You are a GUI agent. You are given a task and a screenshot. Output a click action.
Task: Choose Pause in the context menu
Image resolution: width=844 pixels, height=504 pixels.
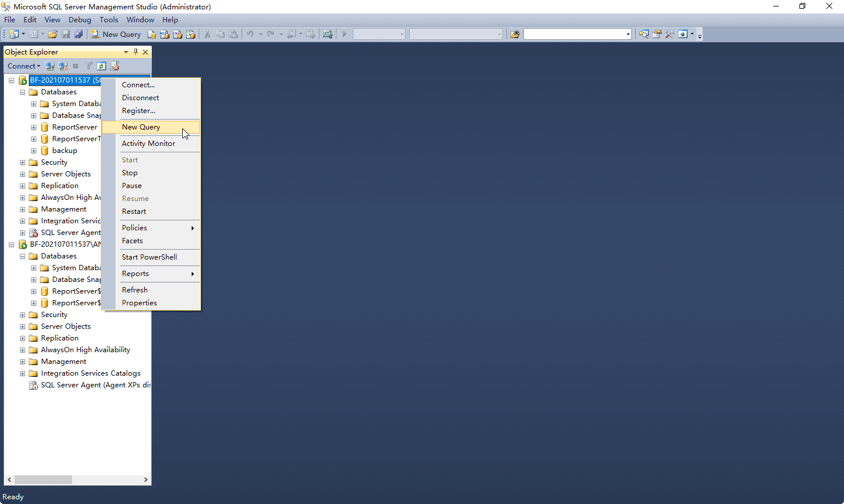pos(151,186)
